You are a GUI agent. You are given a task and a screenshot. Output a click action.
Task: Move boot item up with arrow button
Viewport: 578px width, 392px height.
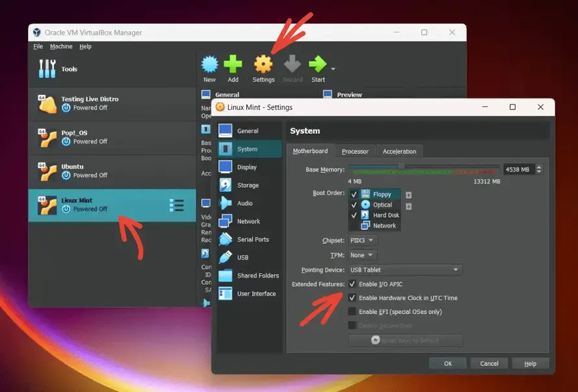coord(408,195)
